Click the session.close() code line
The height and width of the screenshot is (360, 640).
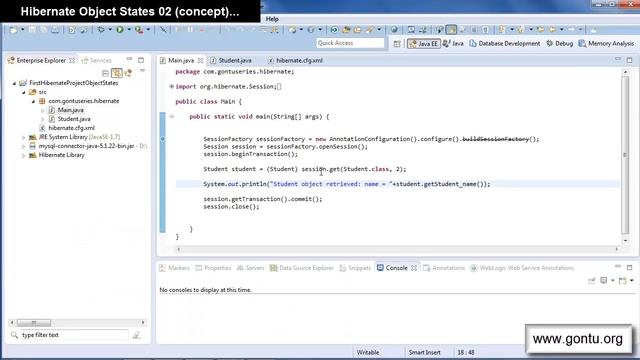tap(231, 207)
